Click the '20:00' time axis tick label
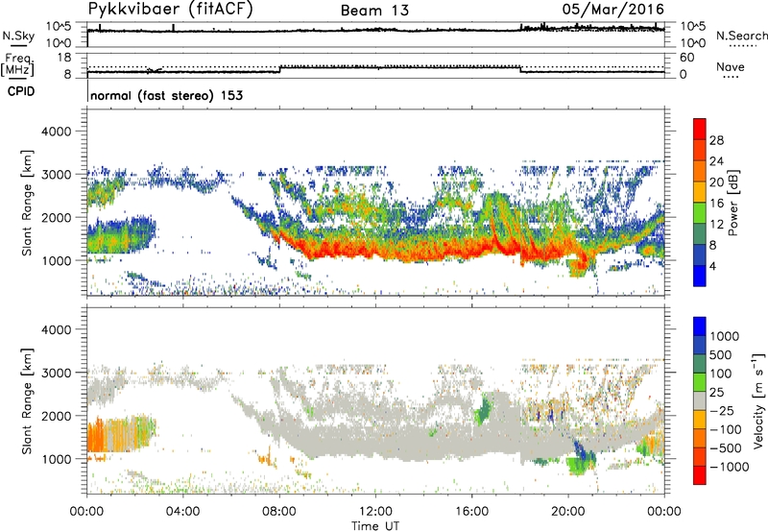Viewport: 768px width, 532px height. pyautogui.click(x=568, y=512)
